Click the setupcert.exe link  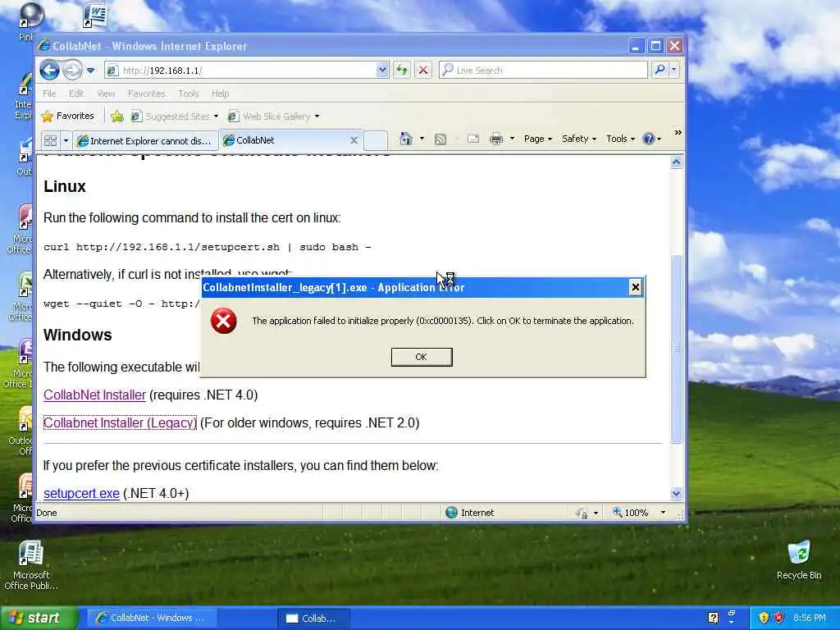click(81, 493)
